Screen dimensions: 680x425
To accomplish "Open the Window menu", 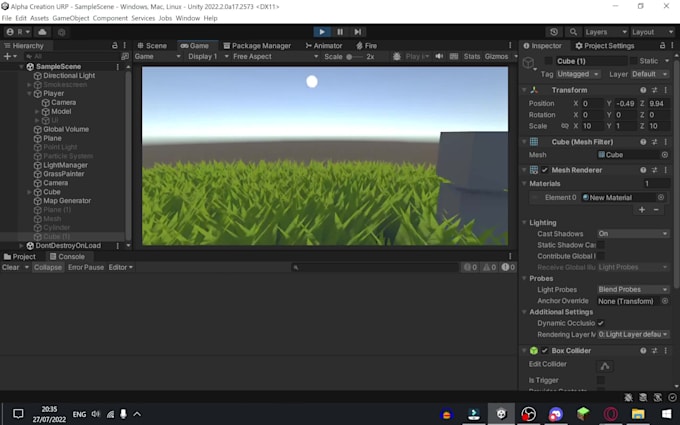I will (187, 18).
